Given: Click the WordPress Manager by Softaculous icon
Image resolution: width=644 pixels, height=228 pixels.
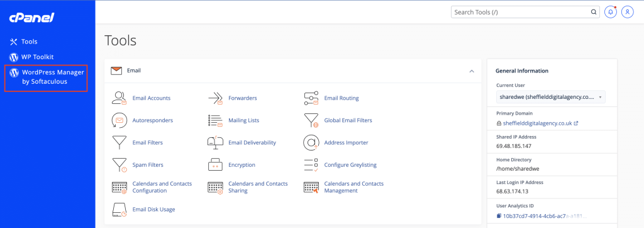Looking at the screenshot, I should coord(14,73).
